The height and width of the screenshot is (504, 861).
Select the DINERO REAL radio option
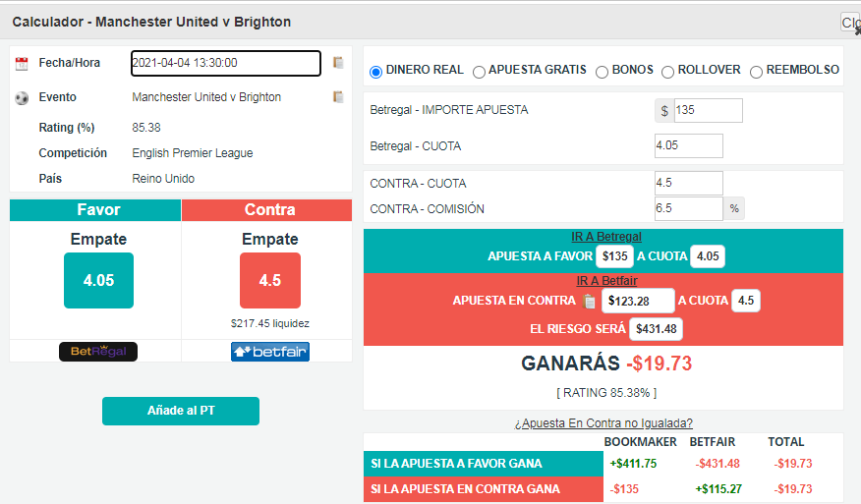pyautogui.click(x=375, y=72)
